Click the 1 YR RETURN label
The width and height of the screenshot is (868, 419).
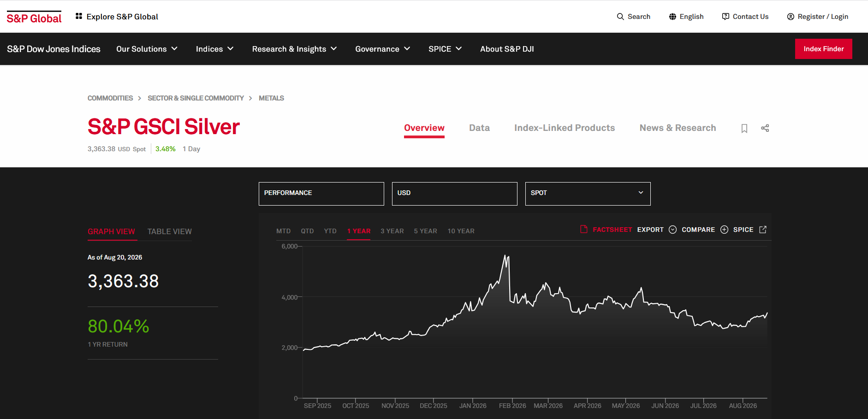pos(108,345)
